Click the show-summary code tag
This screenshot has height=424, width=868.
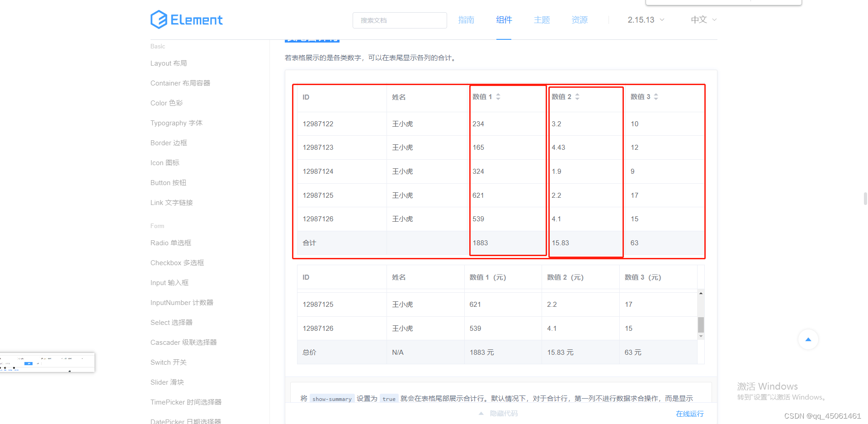coord(332,399)
